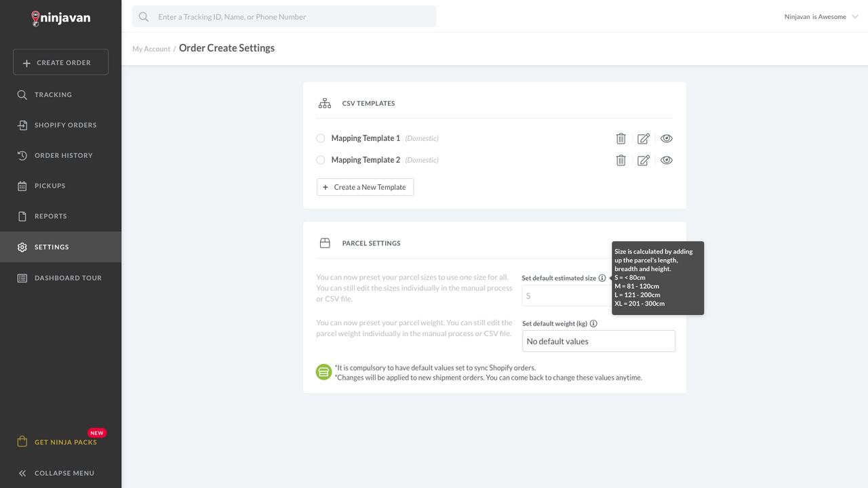This screenshot has height=488, width=868.
Task: Click the green Shopify note icon
Action: pyautogui.click(x=324, y=372)
